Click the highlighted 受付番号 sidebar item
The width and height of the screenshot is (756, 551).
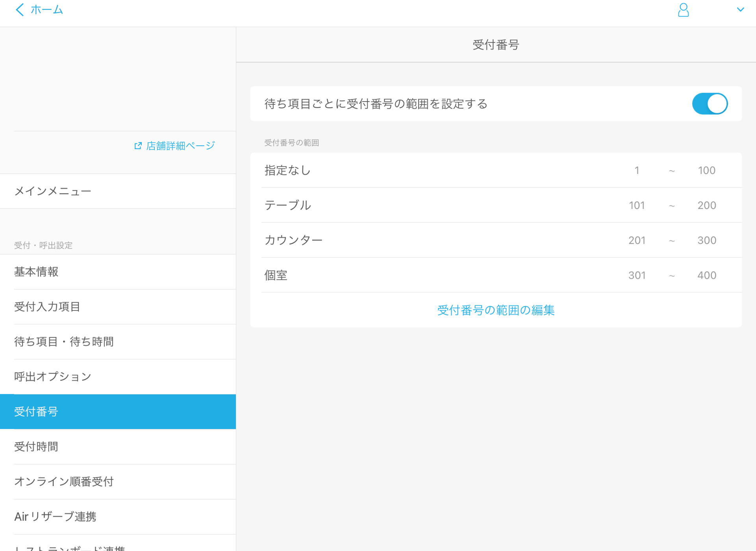click(36, 411)
